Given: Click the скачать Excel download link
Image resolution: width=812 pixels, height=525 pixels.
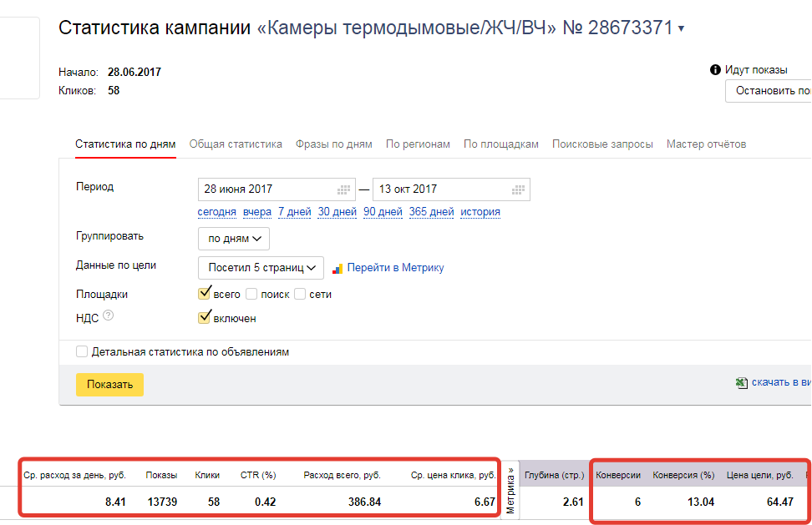Looking at the screenshot, I should [x=781, y=382].
